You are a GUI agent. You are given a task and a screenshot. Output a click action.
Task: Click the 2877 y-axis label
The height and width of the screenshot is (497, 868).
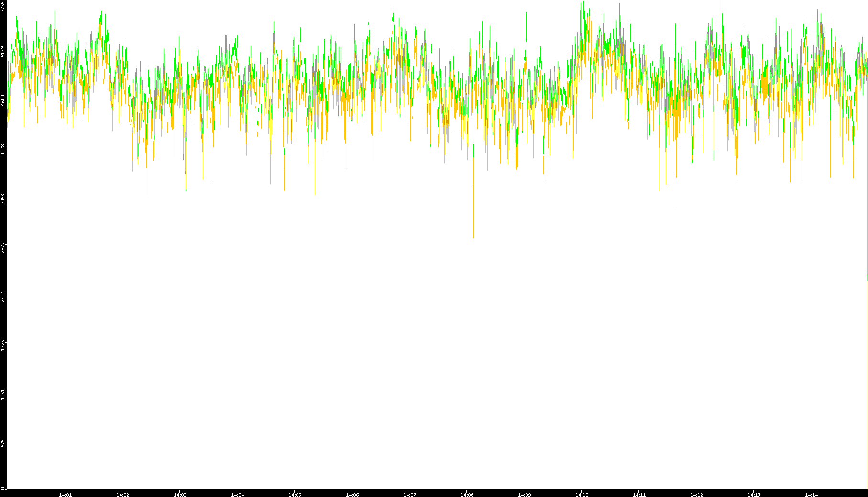tap(3, 247)
